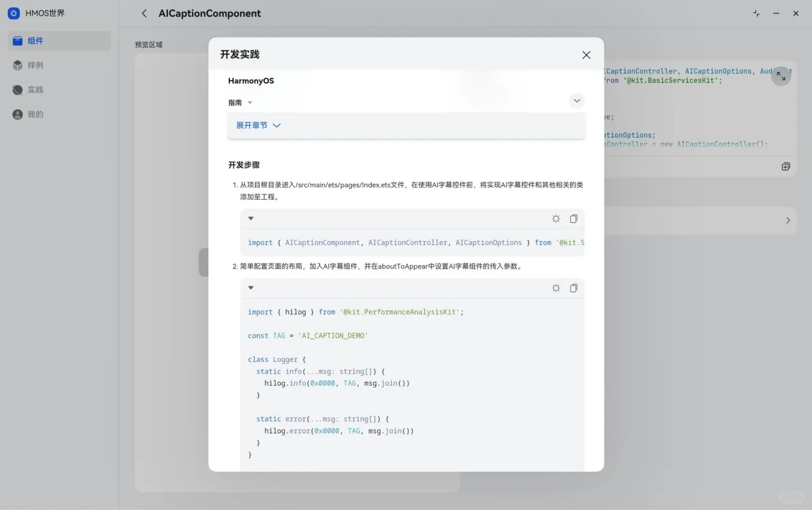Image resolution: width=812 pixels, height=510 pixels.
Task: Click the copy icon below the right code panel
Action: click(x=786, y=166)
